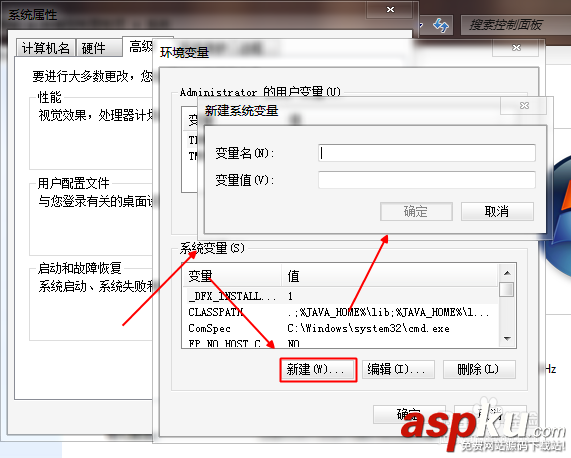The width and height of the screenshot is (571, 458).
Task: Click the variable value input field
Action: [426, 180]
